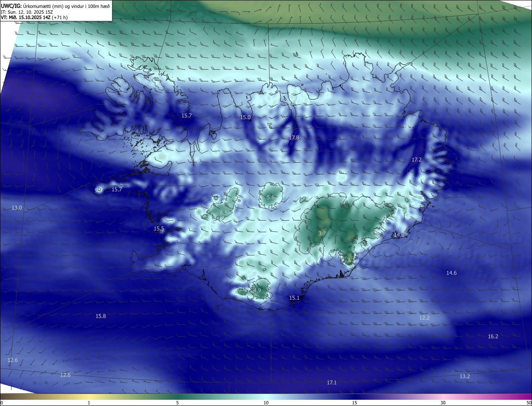This screenshot has height=406, width=532.
Task: Select the 16.2 value label
Action: coord(493,336)
